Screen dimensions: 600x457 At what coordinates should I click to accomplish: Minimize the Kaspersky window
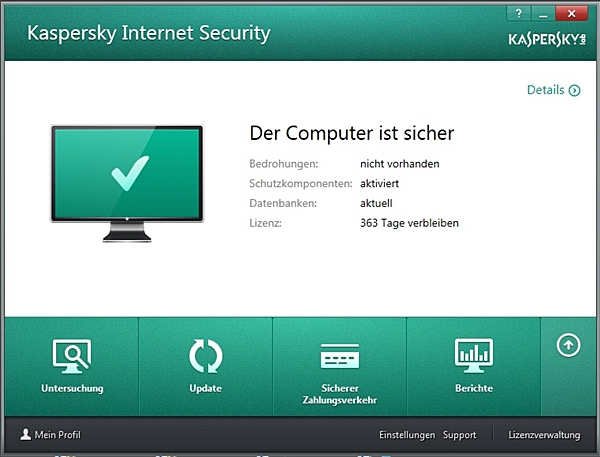coord(543,14)
